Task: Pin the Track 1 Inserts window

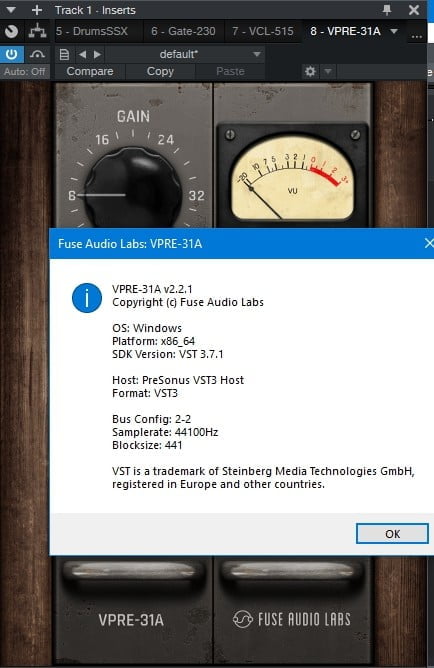Action: click(x=387, y=10)
